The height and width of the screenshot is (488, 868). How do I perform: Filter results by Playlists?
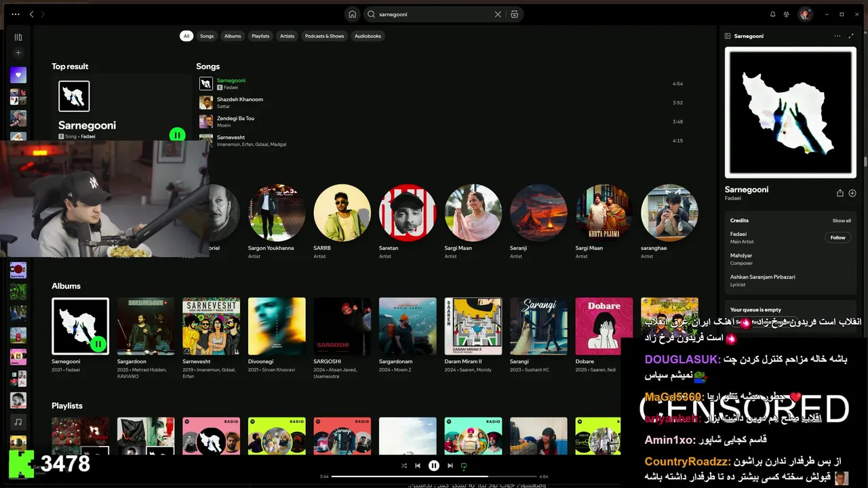[x=260, y=36]
